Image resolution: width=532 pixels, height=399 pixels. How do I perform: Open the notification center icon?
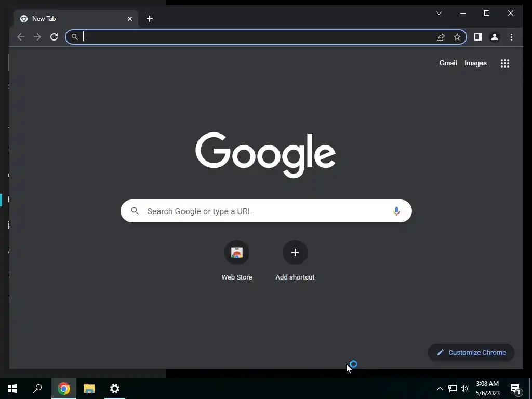516,389
